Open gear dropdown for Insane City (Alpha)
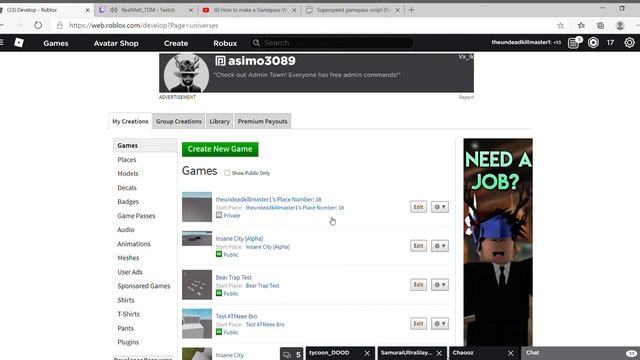640x360 pixels. pyautogui.click(x=440, y=246)
